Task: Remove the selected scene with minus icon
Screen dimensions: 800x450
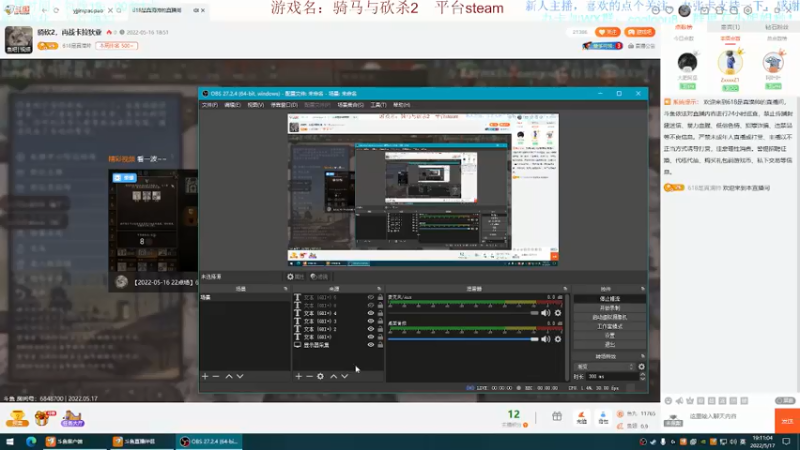Action: (216, 377)
